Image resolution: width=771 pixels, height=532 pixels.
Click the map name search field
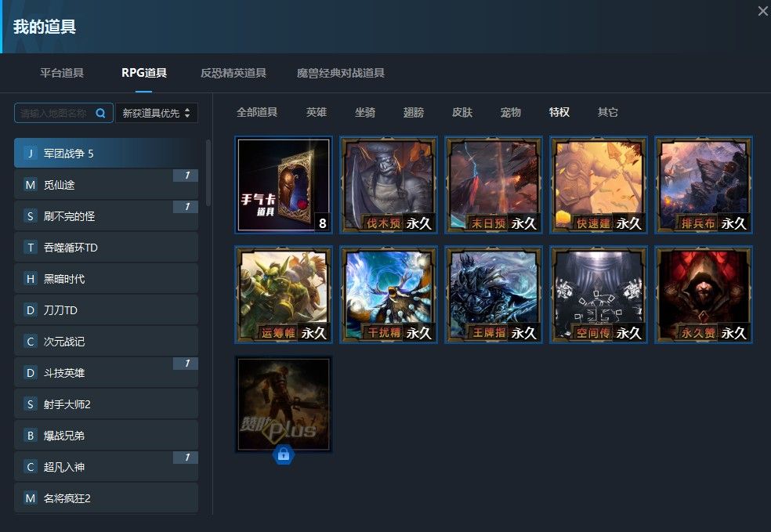(x=55, y=114)
